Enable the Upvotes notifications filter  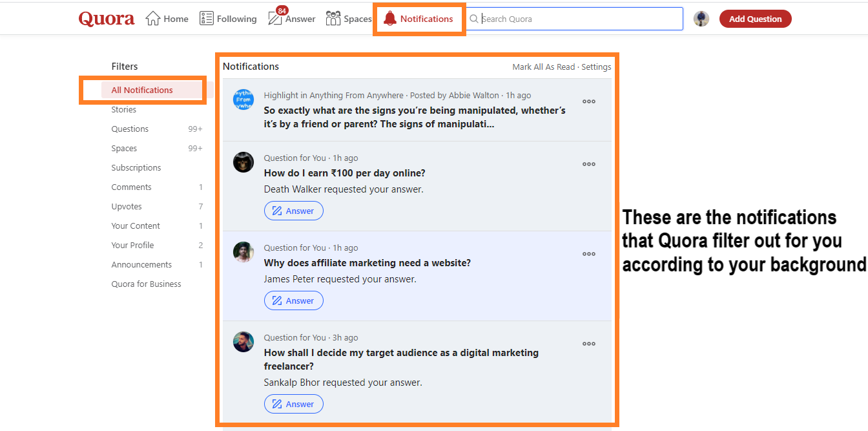127,206
